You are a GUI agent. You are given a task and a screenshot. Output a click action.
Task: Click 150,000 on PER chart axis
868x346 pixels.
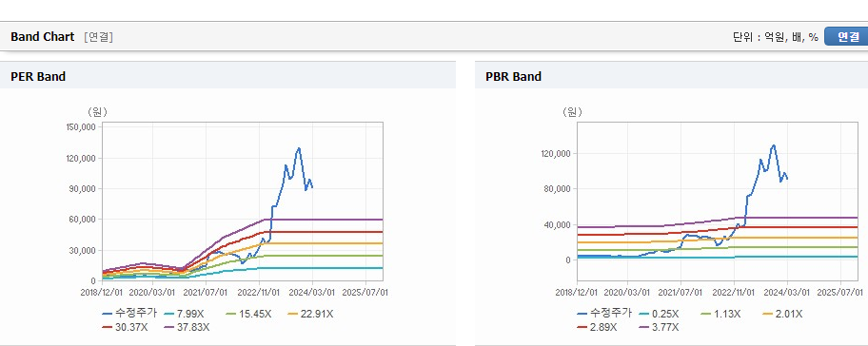pyautogui.click(x=82, y=127)
